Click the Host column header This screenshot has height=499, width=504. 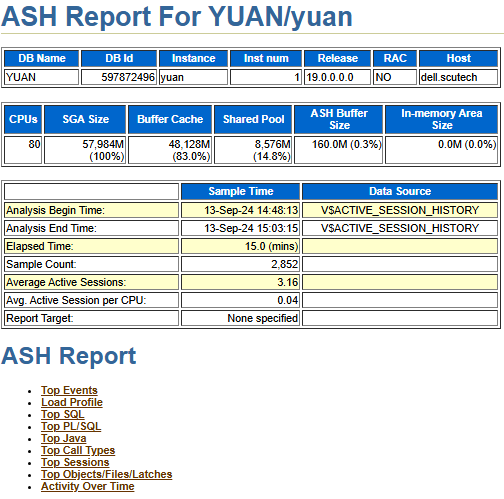[x=458, y=58]
